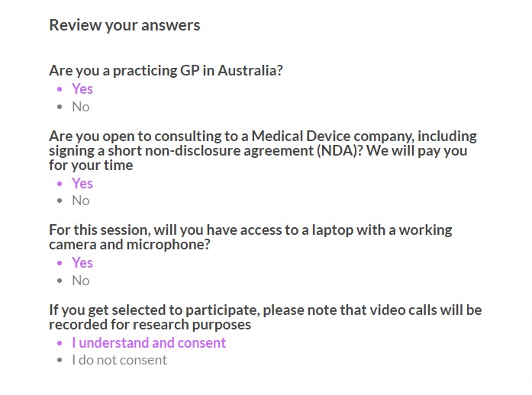Image resolution: width=532 pixels, height=395 pixels.
Task: Select the 'I understand and consent' answer
Action: [x=149, y=343]
